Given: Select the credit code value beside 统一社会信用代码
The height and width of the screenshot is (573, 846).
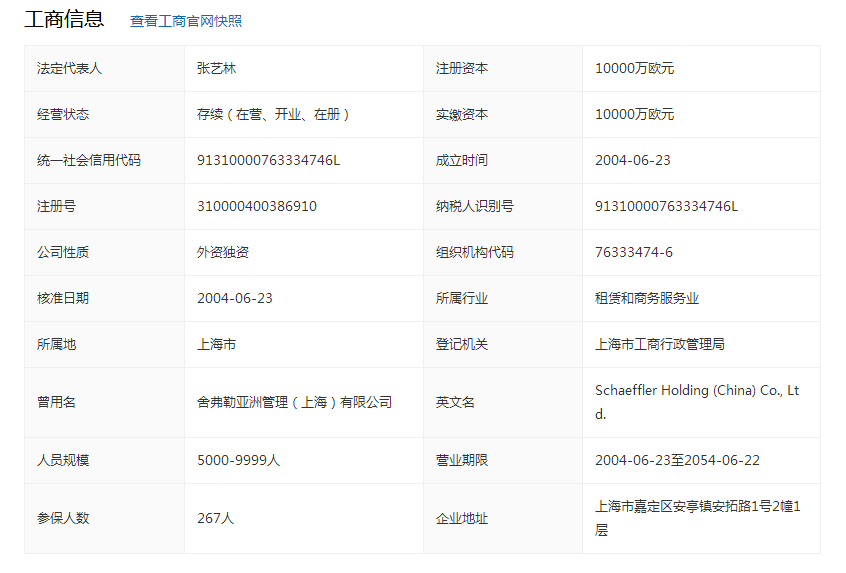Looking at the screenshot, I should 269,160.
